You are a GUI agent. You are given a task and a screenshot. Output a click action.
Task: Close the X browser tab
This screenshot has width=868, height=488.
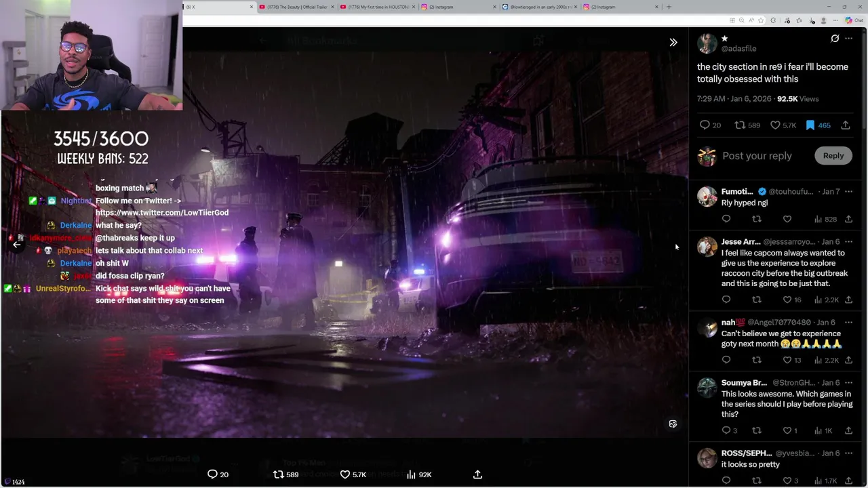252,7
